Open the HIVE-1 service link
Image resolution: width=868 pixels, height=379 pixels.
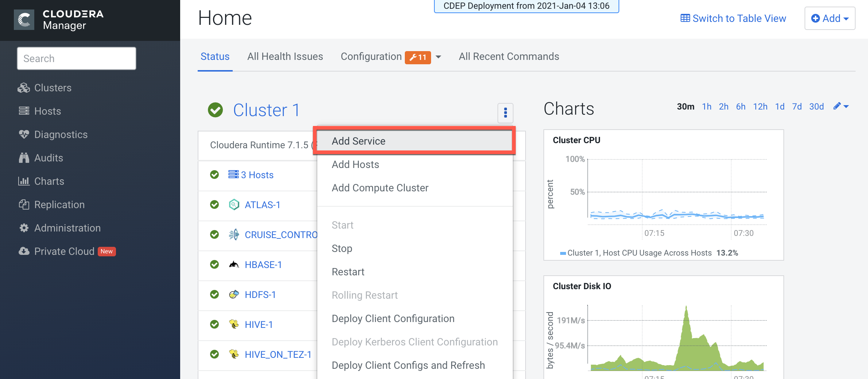[259, 325]
